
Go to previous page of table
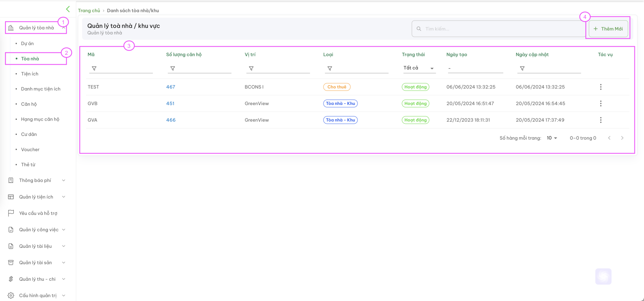609,138
